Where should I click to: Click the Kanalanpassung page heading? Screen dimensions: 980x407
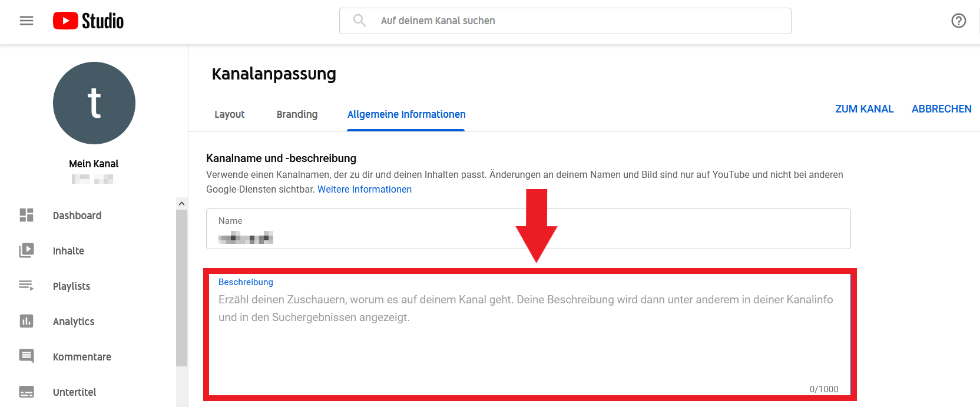[274, 74]
